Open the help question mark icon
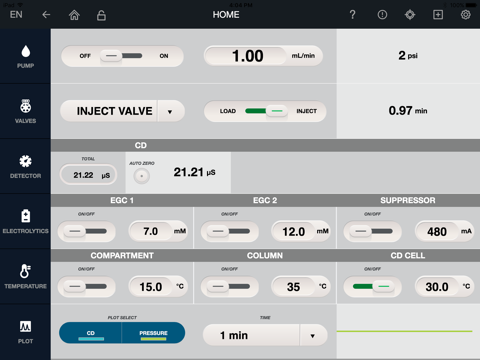This screenshot has width=480, height=360. [352, 15]
